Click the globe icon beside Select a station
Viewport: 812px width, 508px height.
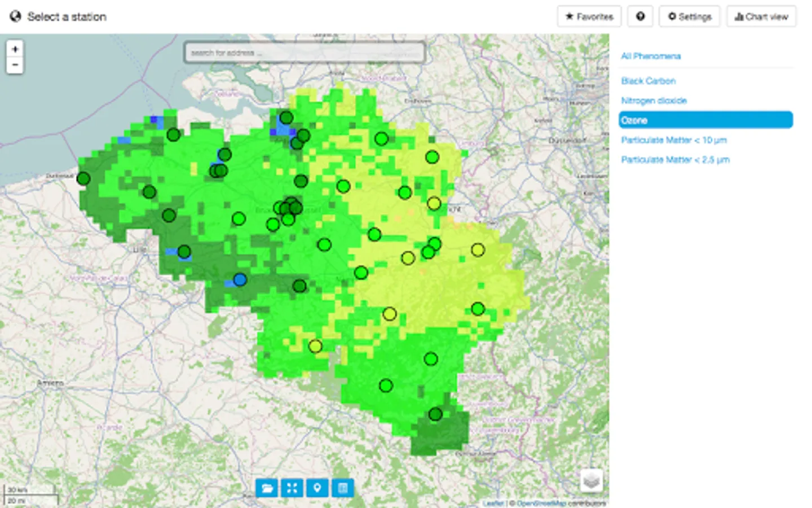15,16
